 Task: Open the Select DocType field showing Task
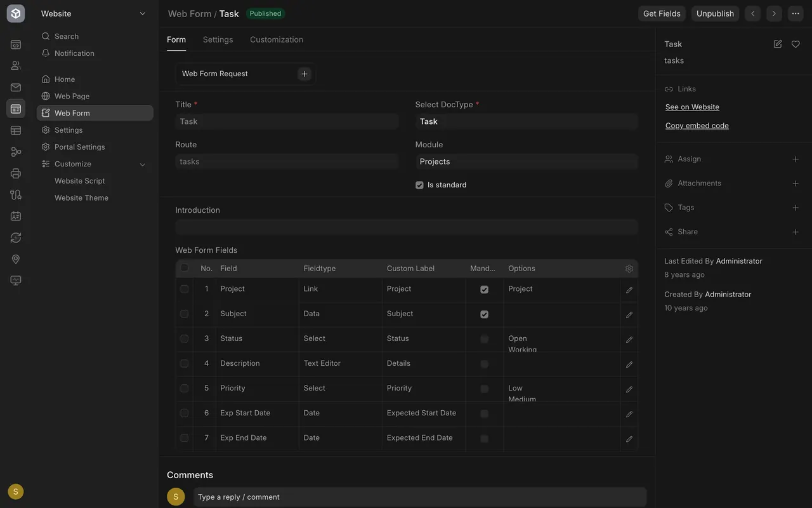pos(527,121)
